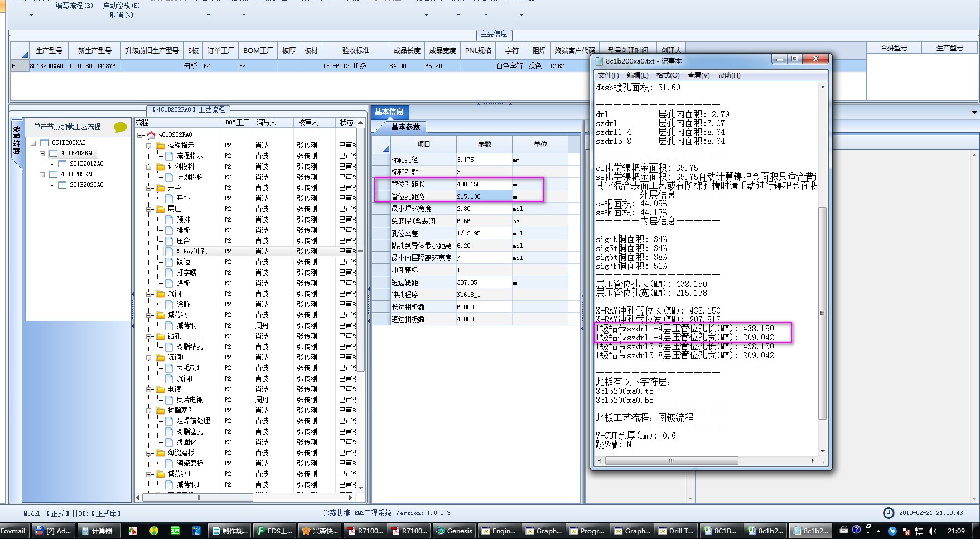
Task: Select the 阻焊前处理 process step
Action: point(193,421)
